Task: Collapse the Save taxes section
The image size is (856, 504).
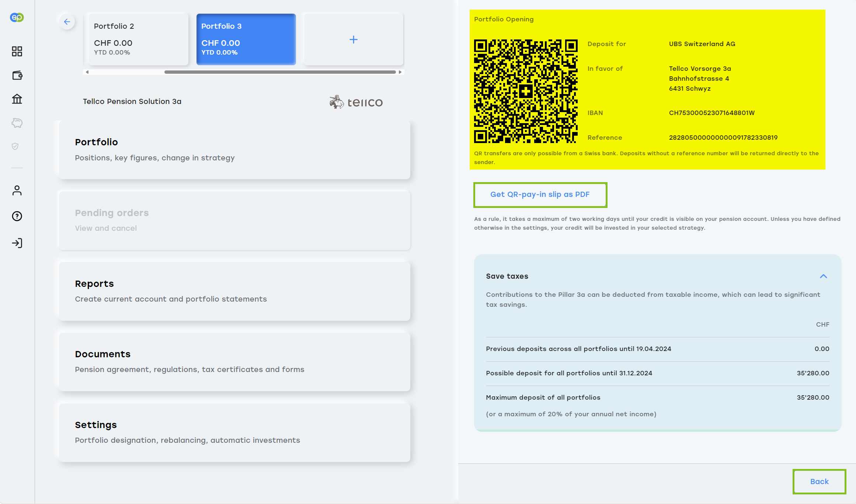Action: pos(823,276)
